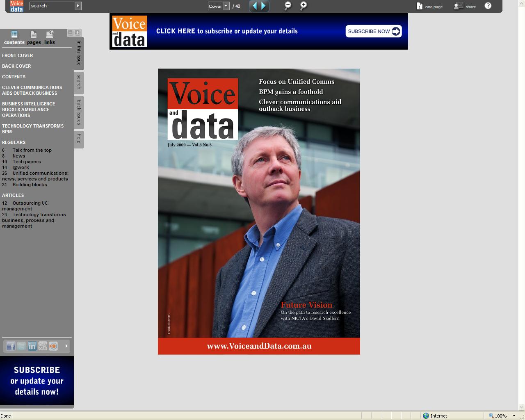Open the browser zoom level dropdown

(x=514, y=415)
